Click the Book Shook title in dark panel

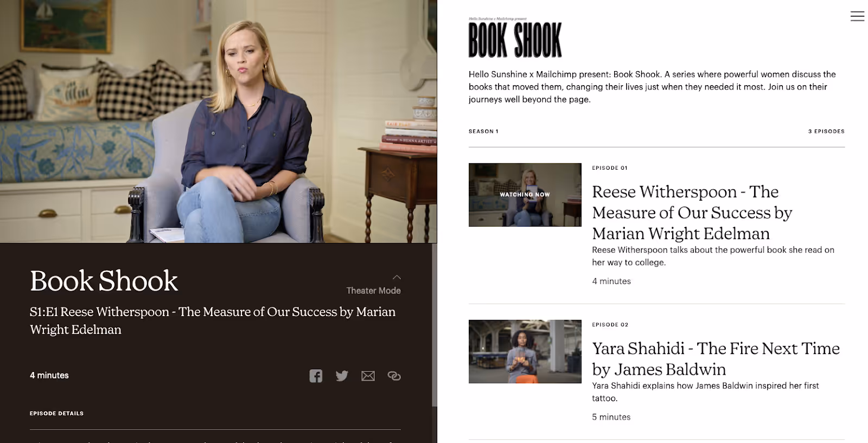(x=104, y=281)
